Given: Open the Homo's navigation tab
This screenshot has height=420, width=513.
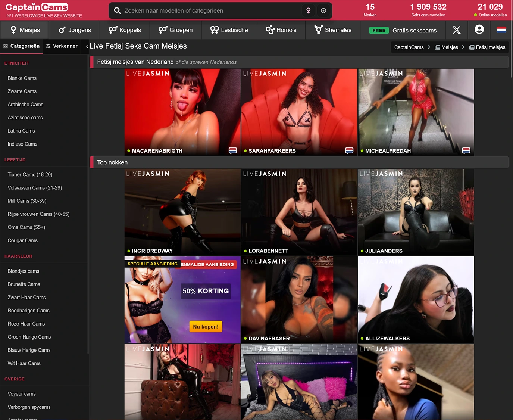Looking at the screenshot, I should (281, 30).
